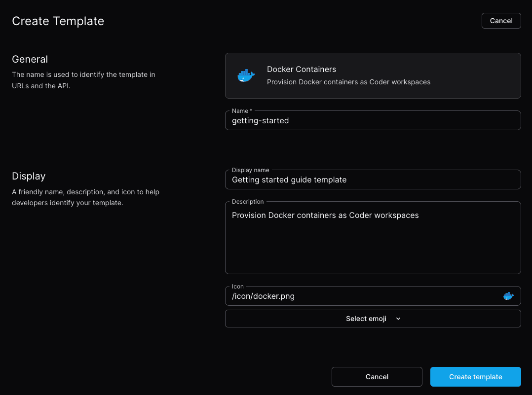Click inside the Description text area
This screenshot has height=395, width=532.
pos(373,238)
